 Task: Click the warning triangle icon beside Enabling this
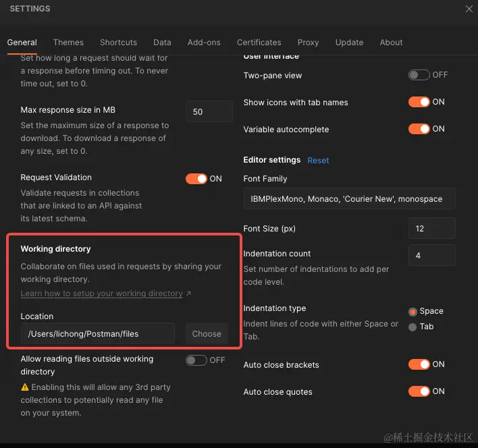pyautogui.click(x=25, y=387)
